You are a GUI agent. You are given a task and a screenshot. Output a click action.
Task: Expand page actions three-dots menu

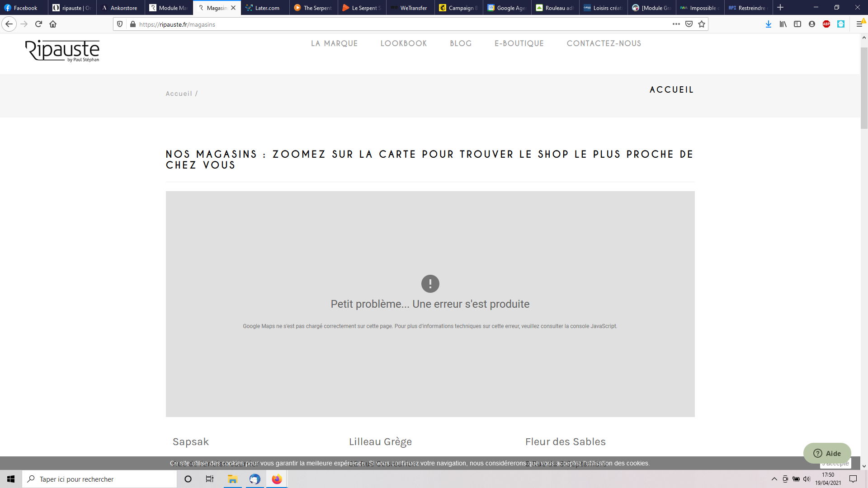(676, 24)
